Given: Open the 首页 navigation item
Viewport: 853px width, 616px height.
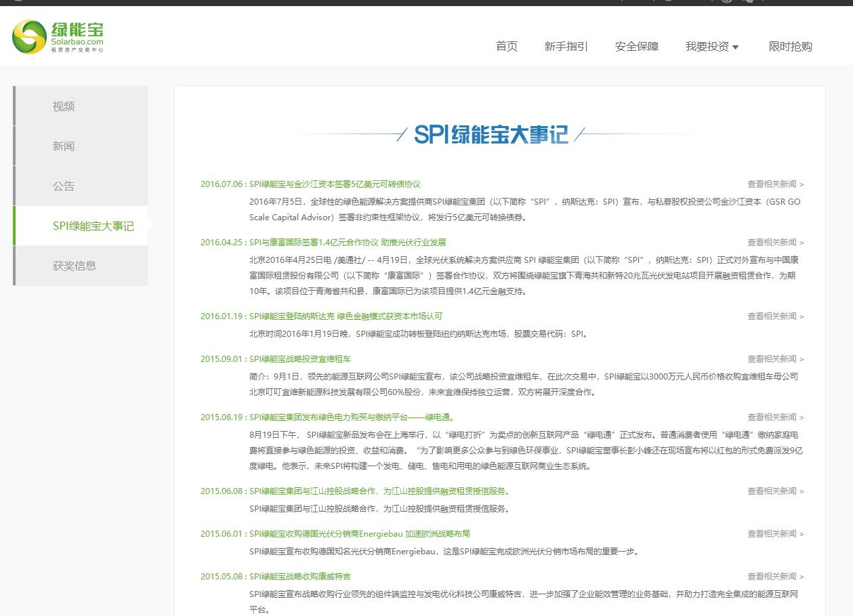Looking at the screenshot, I should pos(507,47).
